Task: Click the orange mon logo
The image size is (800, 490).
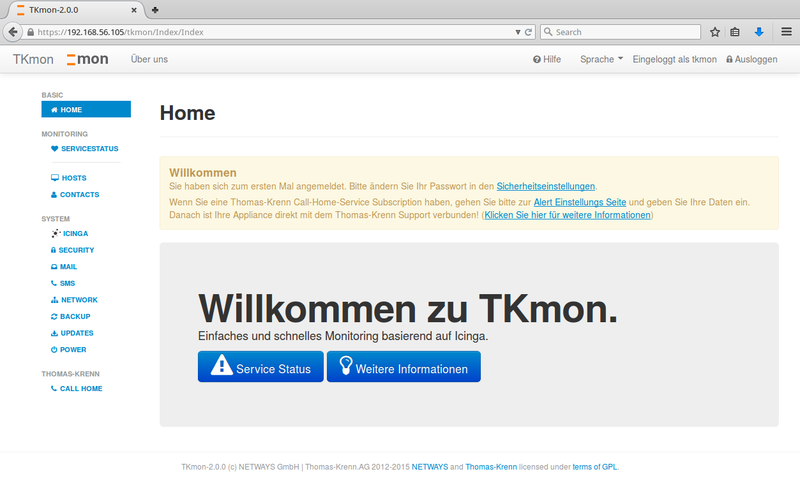Action: (87, 59)
